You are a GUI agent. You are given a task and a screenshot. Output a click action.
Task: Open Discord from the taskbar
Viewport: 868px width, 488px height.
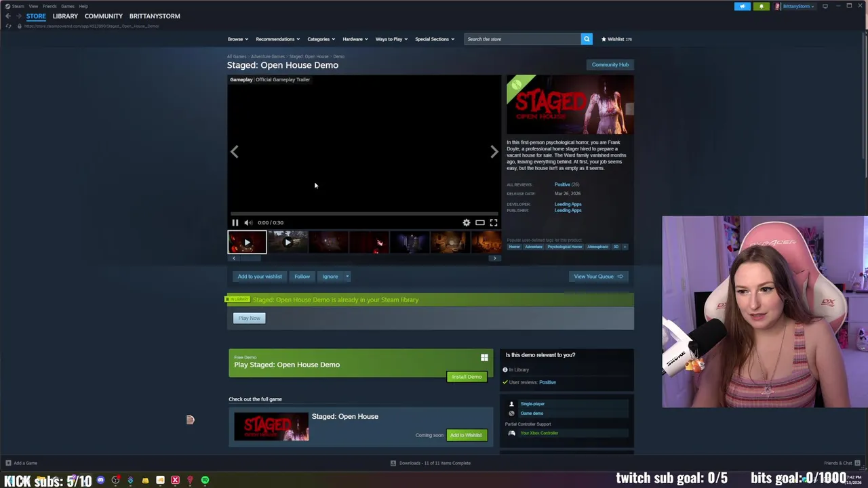tap(100, 481)
